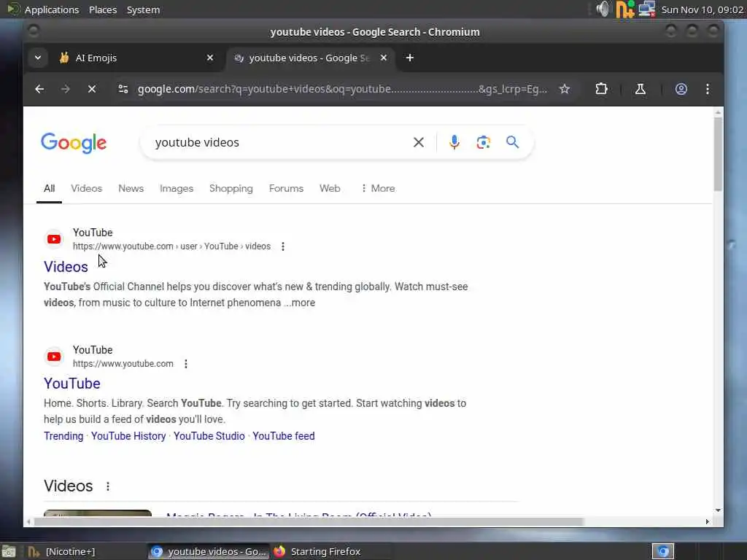Viewport: 747px width, 560px height.
Task: Click the scroll down arrow
Action: pos(718,510)
